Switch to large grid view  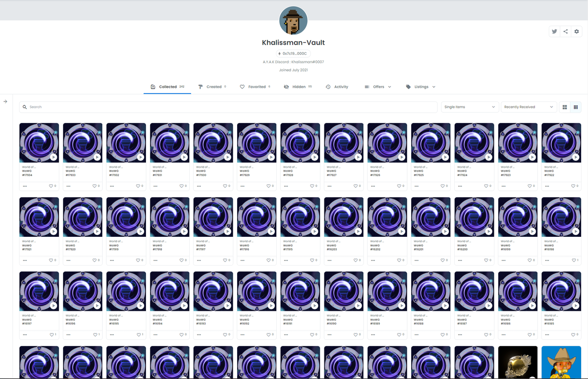tap(565, 107)
